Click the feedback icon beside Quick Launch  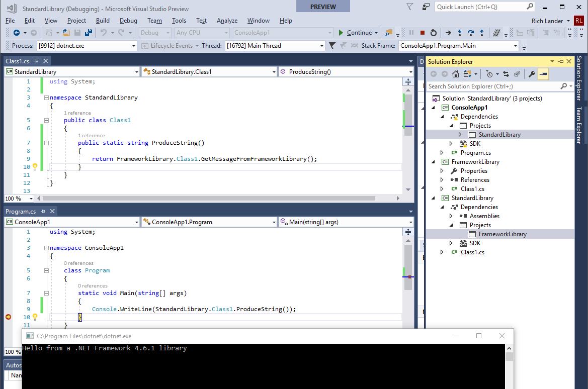click(426, 7)
